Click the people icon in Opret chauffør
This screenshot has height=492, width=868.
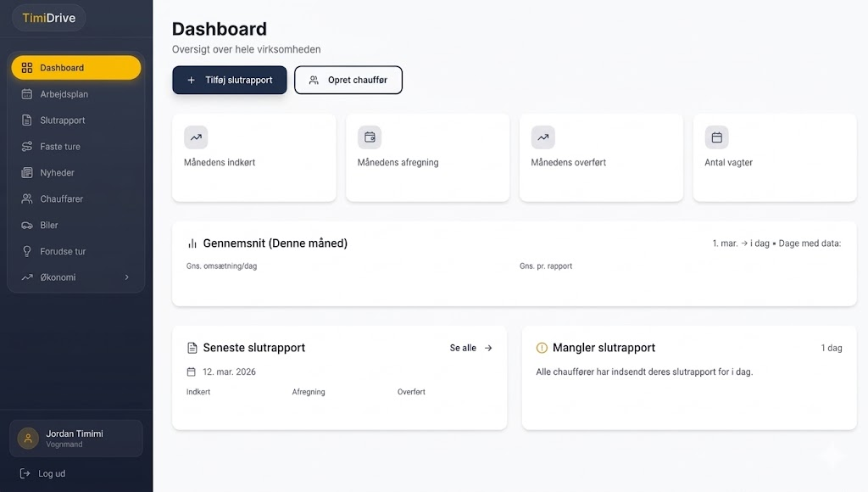coord(314,80)
